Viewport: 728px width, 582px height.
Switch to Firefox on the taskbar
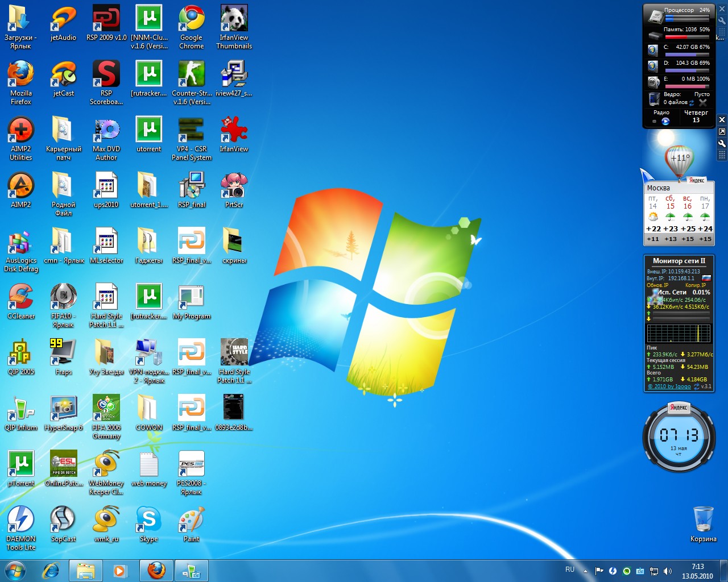156,571
